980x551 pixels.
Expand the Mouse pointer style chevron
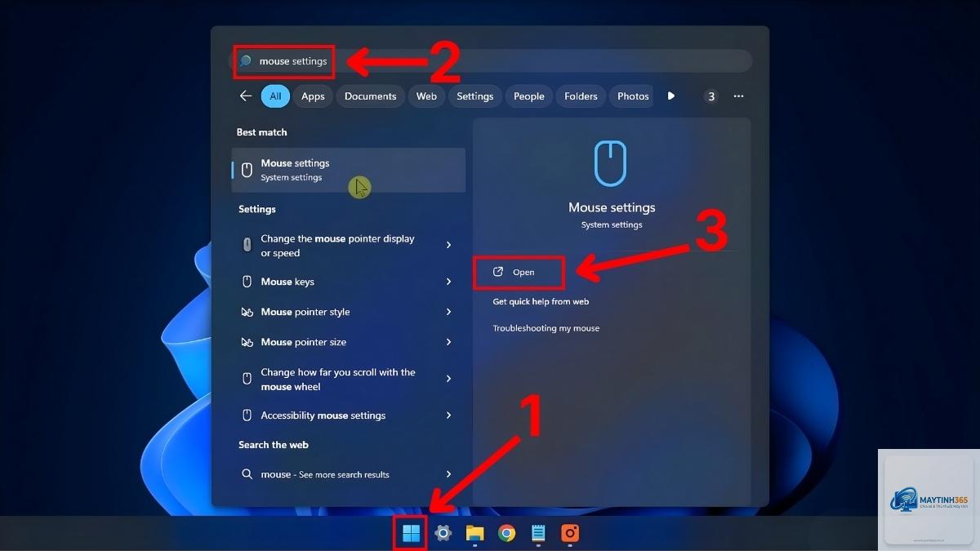[x=448, y=312]
